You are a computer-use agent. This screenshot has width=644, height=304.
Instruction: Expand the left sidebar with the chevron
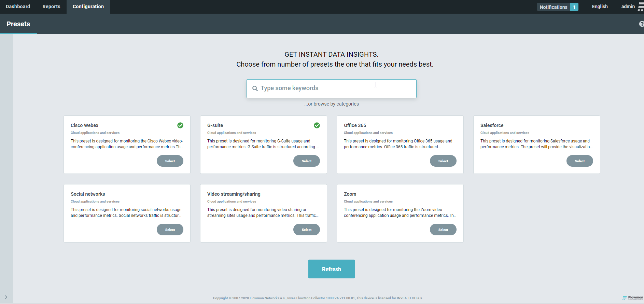(x=6, y=297)
